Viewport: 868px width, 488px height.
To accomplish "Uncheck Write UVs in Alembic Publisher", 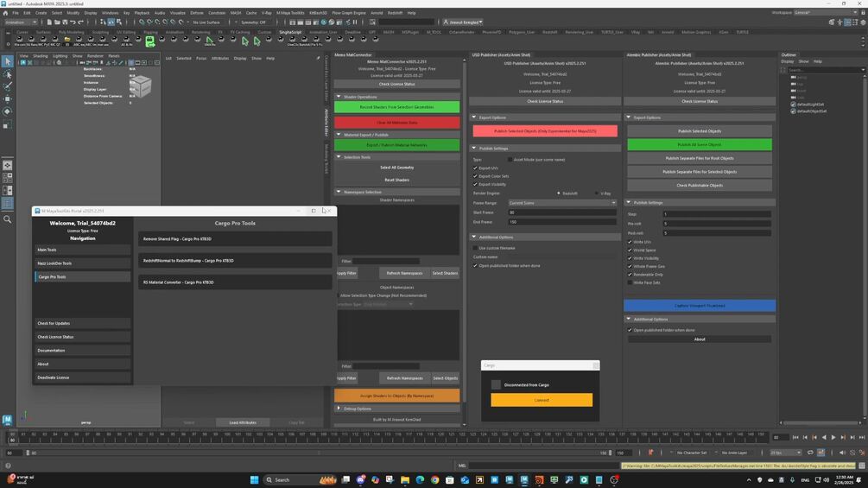I will tap(630, 242).
